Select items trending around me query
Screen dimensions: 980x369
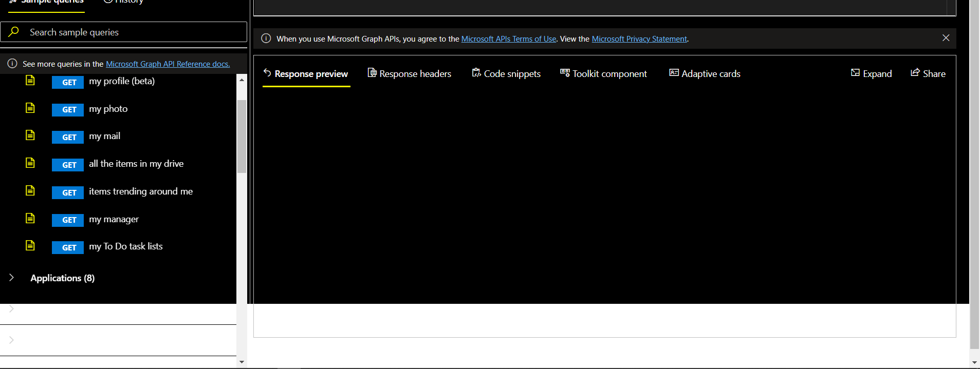tap(141, 191)
